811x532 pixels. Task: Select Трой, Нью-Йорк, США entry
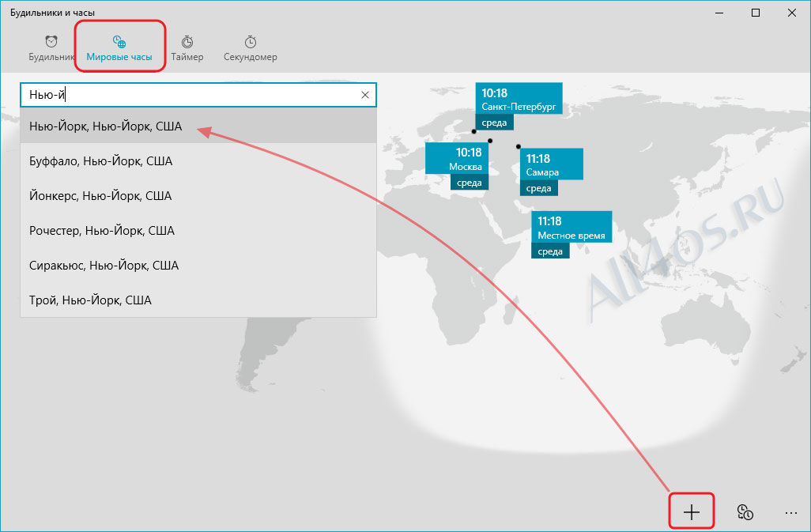click(198, 300)
